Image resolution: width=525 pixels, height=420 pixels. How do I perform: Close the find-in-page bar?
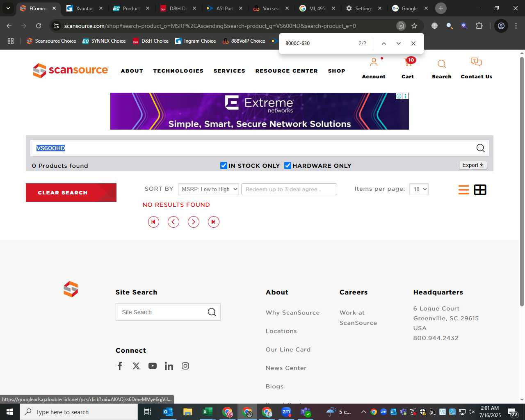coord(413,43)
